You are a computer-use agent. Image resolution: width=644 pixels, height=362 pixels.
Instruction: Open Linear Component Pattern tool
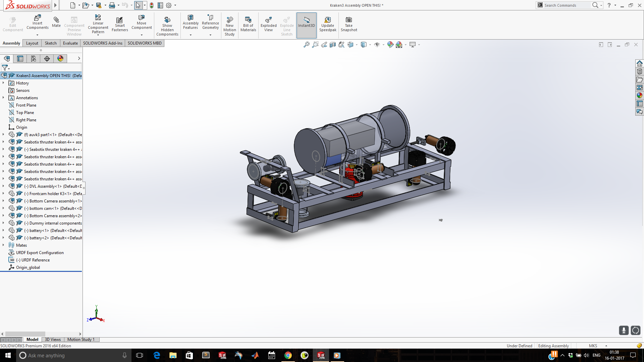98,24
